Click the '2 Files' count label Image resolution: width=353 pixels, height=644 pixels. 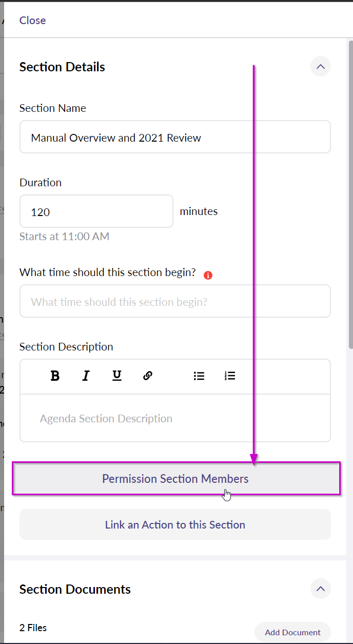tap(33, 628)
